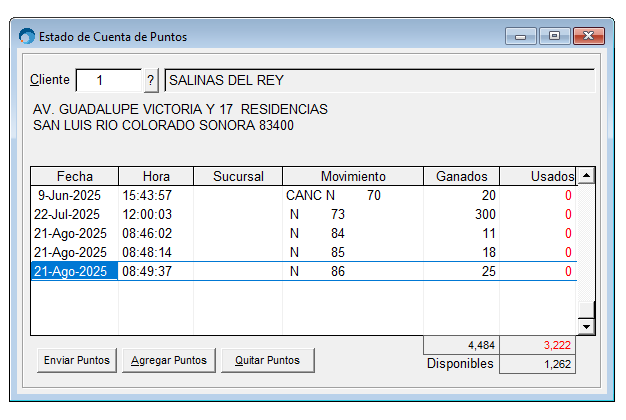The image size is (626, 420).
Task: Select the movement N 85 row
Action: click(x=300, y=252)
